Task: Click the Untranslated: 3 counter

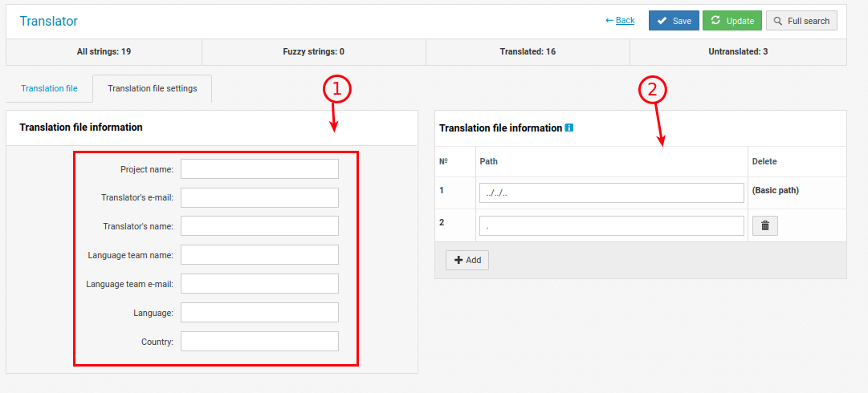Action: [738, 52]
